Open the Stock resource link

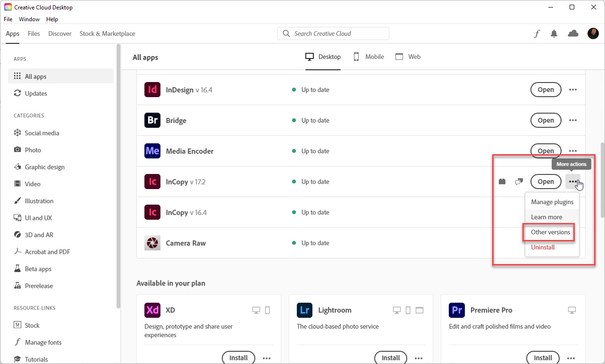tap(61, 325)
